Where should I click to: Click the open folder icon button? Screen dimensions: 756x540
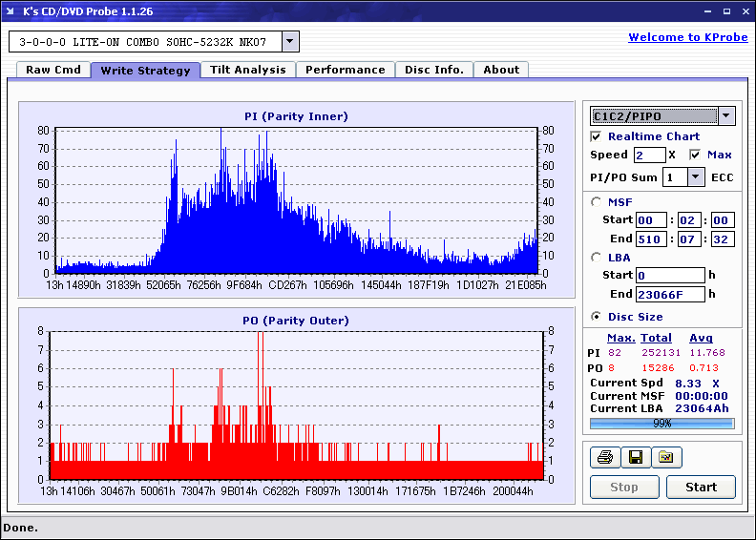pyautogui.click(x=666, y=457)
